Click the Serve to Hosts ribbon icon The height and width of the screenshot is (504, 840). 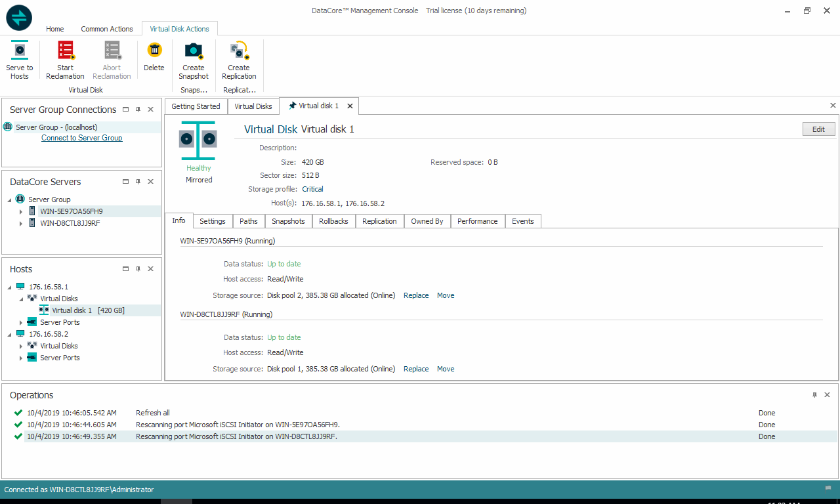pos(20,51)
